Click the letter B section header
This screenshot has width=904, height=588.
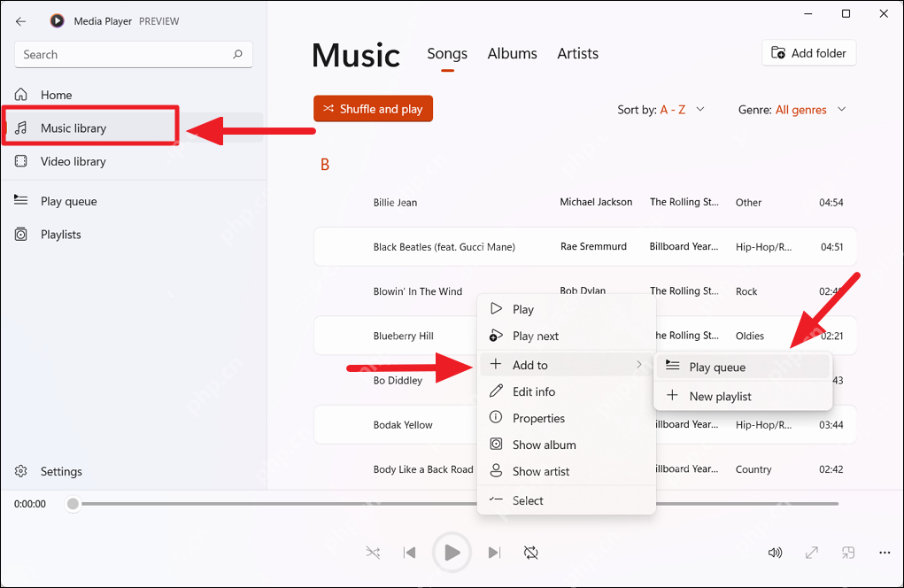click(325, 165)
